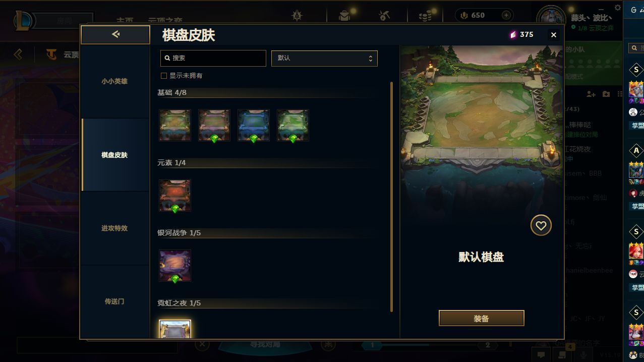Close the 棋盘皮肤 dialog with X
The image size is (644, 362).
click(553, 35)
